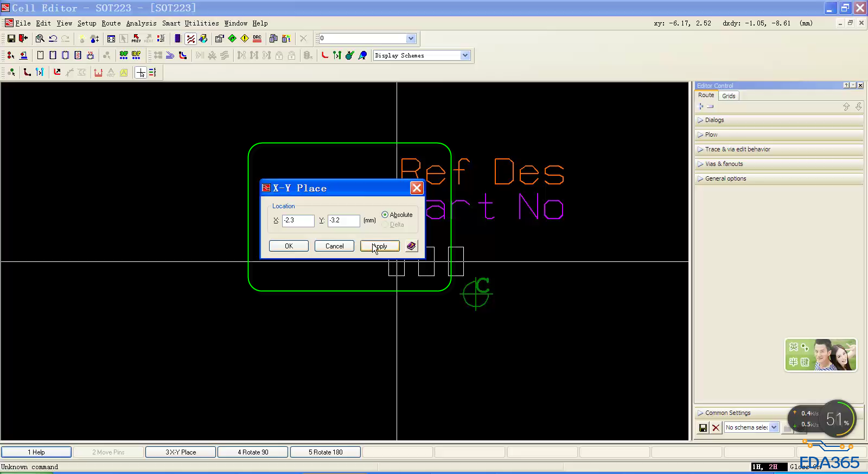
Task: Click the X coordinate input field
Action: click(x=298, y=221)
